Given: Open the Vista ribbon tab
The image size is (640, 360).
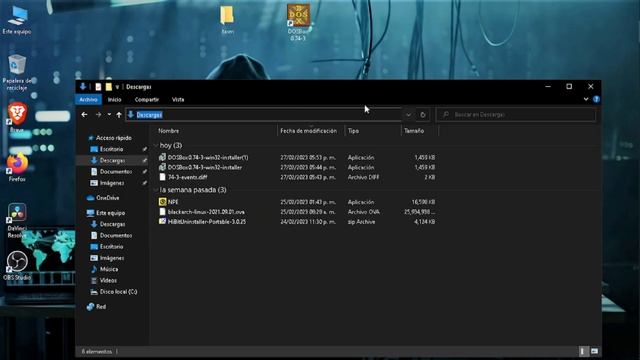Looking at the screenshot, I should 178,100.
